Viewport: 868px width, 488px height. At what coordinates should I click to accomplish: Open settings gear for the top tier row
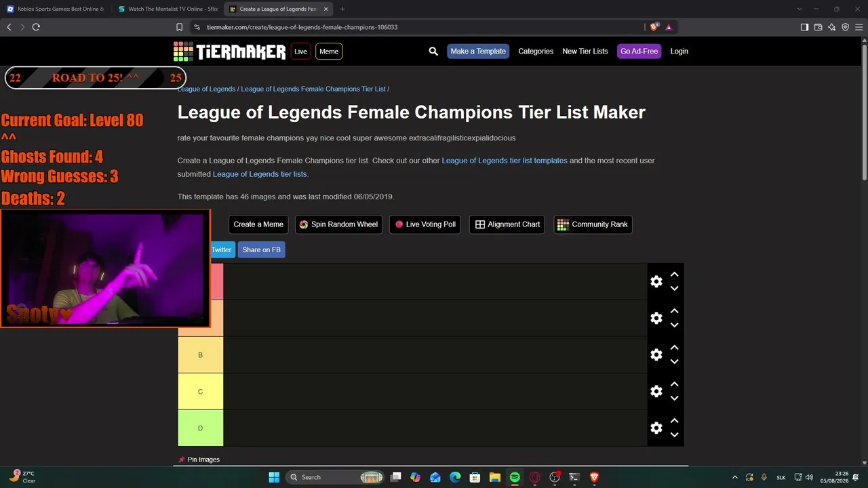656,281
